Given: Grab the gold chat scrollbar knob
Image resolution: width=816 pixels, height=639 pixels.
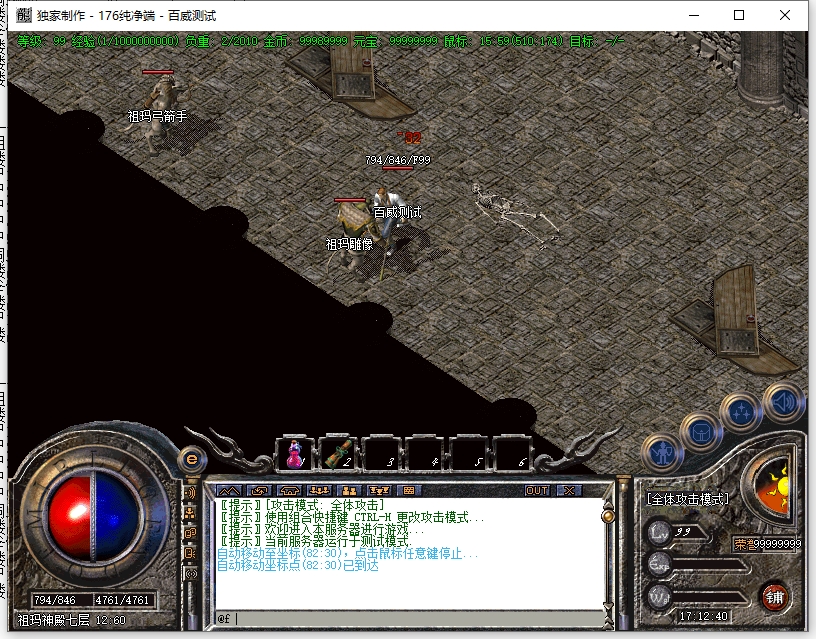Looking at the screenshot, I should pos(607,516).
